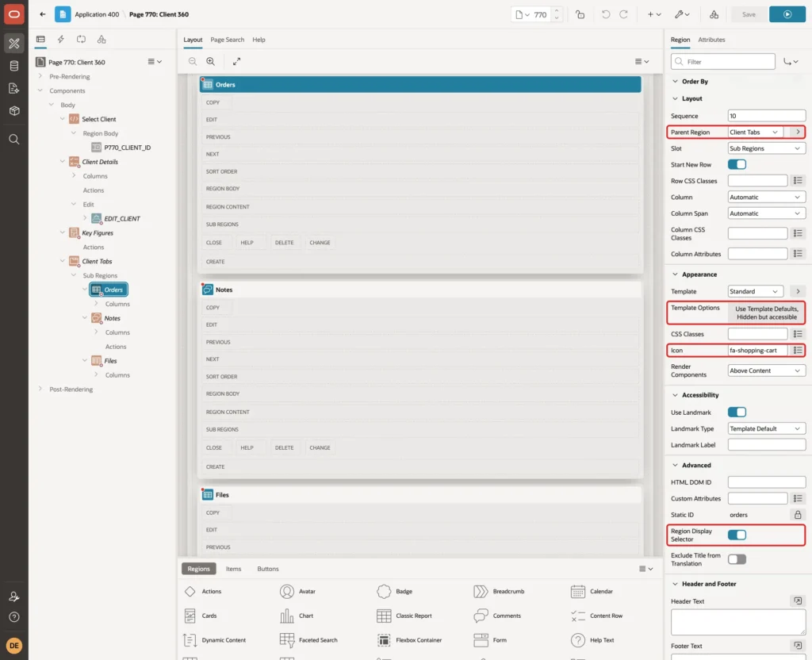Open the App Builder sidebar icon
812x660 pixels.
(x=14, y=44)
